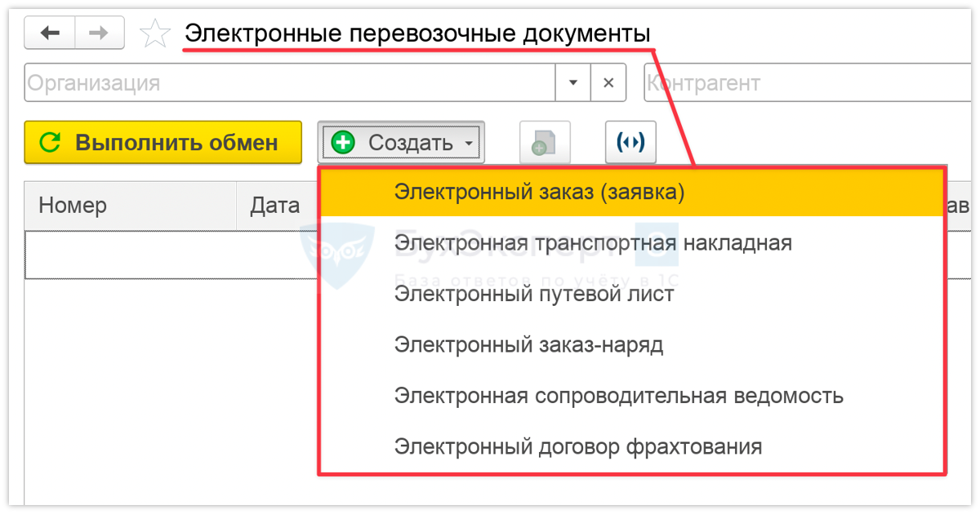Go back with the left arrow button

coord(50,33)
